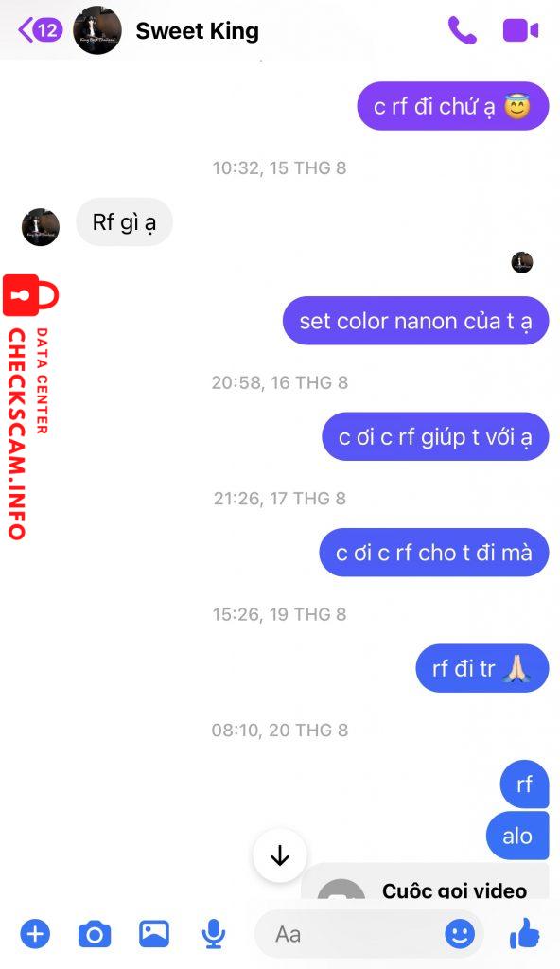Tap the "Cuộc gọi video" call entry

[x=425, y=881]
